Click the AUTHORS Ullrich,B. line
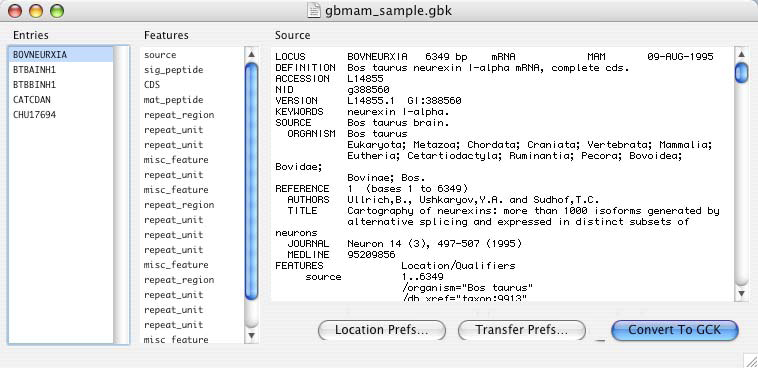 (x=443, y=200)
